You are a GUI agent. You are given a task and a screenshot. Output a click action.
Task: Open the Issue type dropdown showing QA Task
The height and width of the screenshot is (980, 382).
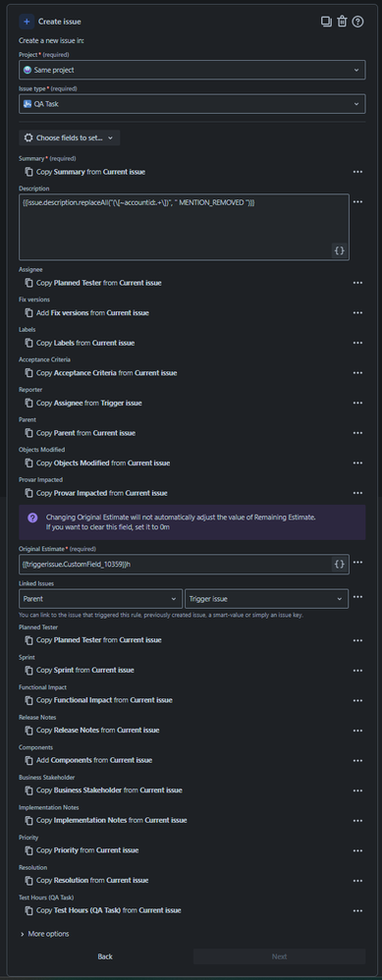[x=191, y=104]
